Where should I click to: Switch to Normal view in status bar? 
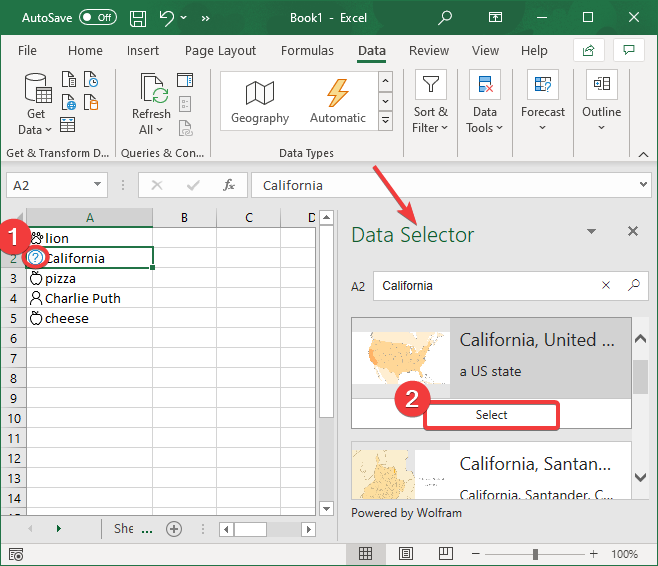coord(366,554)
